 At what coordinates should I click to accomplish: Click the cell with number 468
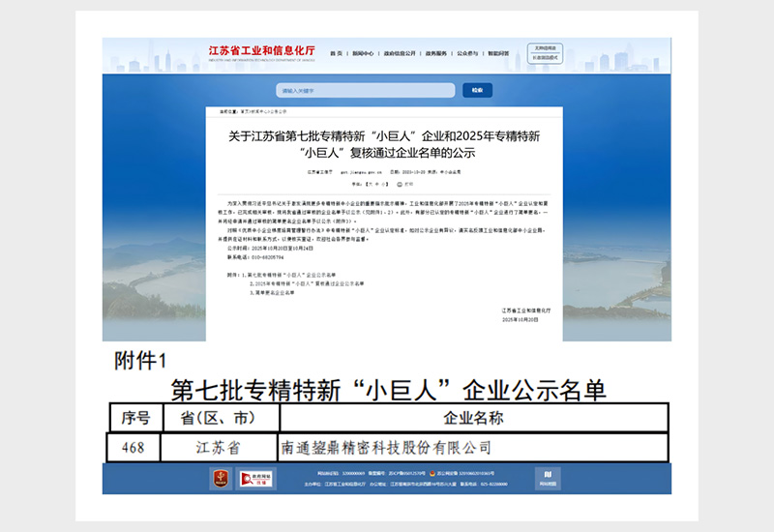pyautogui.click(x=134, y=448)
